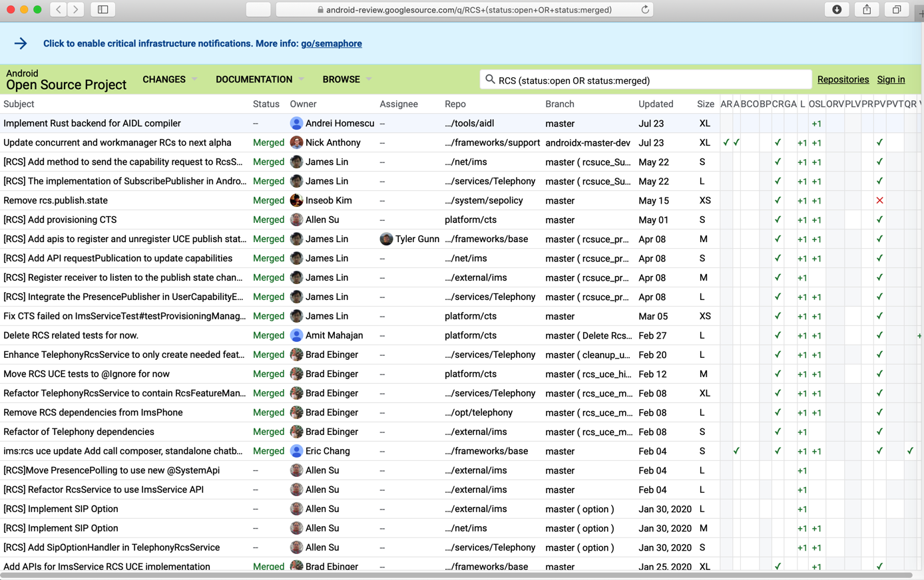Viewport: 924px width, 580px height.
Task: Click the Updated column header
Action: pos(656,104)
